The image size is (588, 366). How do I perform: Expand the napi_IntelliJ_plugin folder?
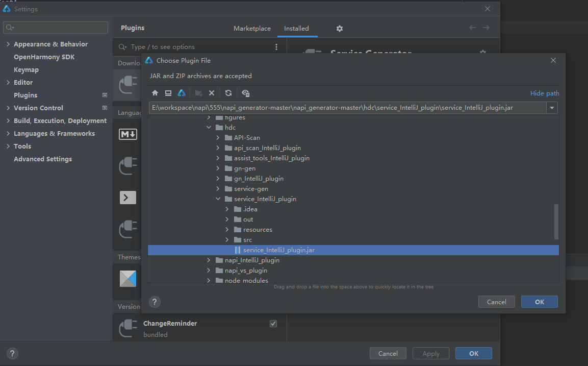tap(209, 260)
